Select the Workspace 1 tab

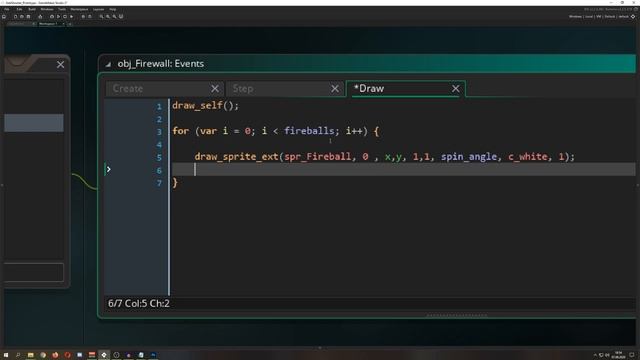pos(48,24)
